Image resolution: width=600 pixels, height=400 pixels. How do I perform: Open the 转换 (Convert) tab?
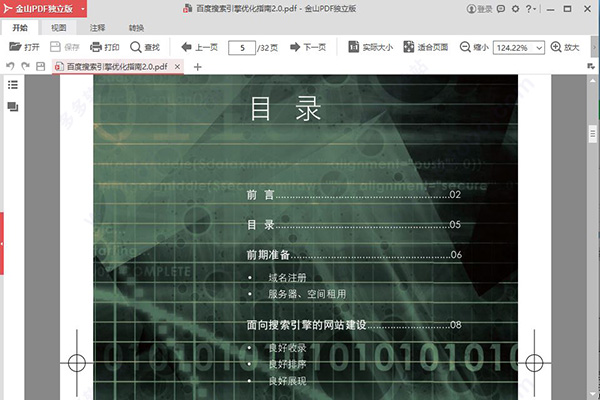pos(136,28)
